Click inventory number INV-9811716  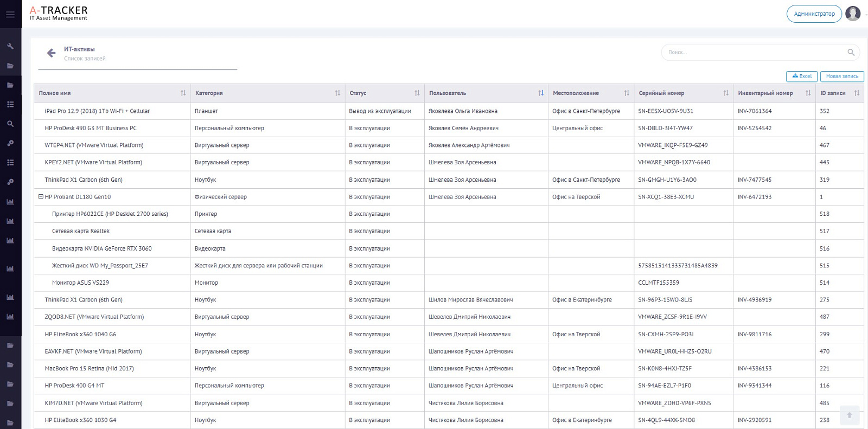click(x=755, y=335)
